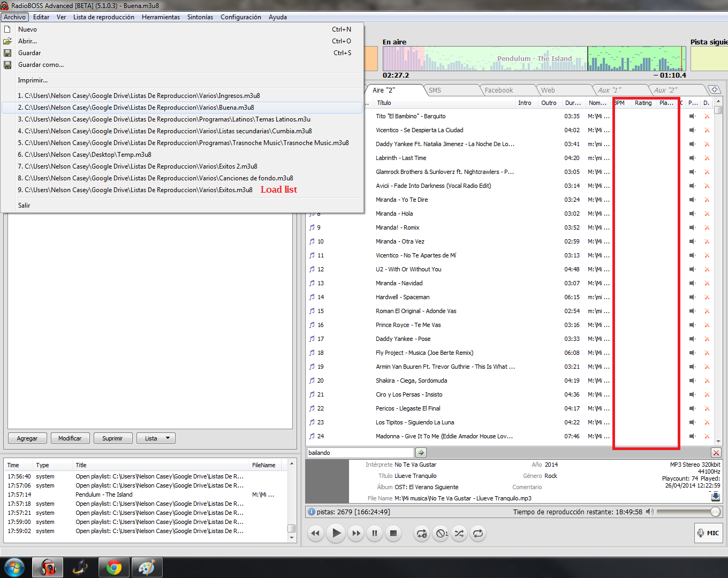
Task: Click the volume speaker icon in status bar
Action: [x=649, y=512]
